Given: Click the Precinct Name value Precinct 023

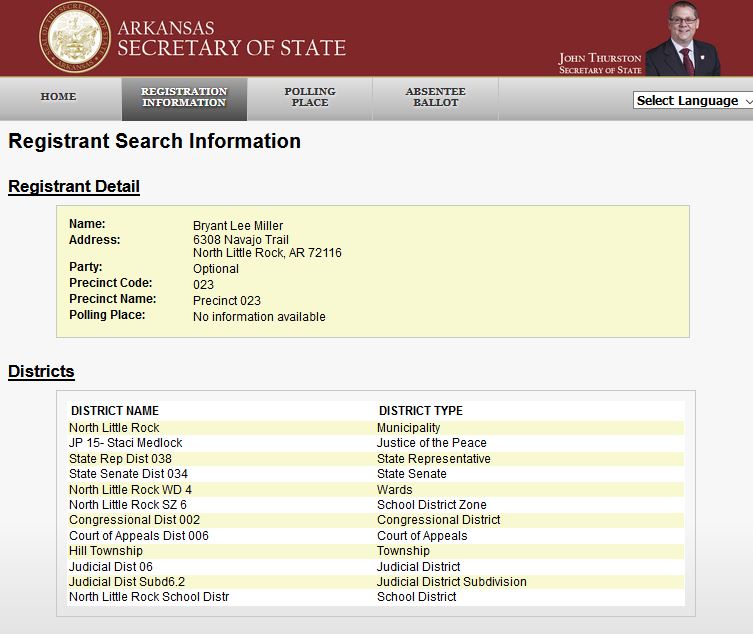Looking at the screenshot, I should click(227, 301).
